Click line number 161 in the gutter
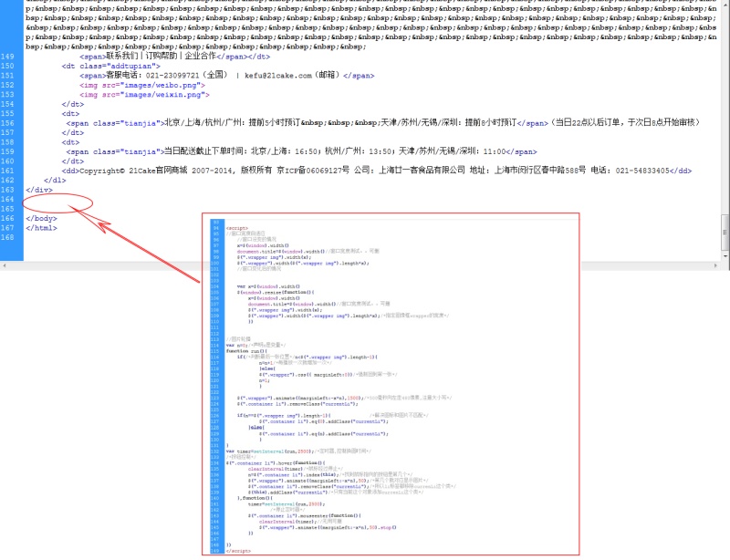The image size is (730, 560). point(7,171)
